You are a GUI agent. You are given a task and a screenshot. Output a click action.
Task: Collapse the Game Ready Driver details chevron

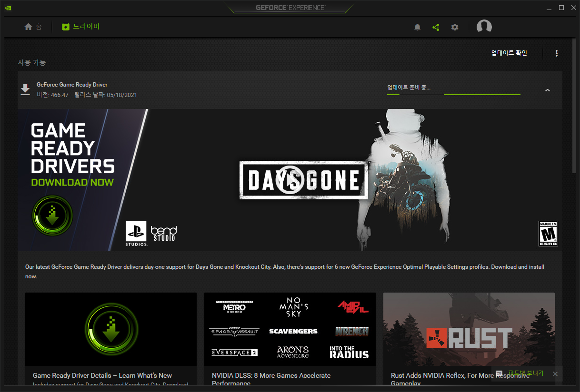click(548, 90)
